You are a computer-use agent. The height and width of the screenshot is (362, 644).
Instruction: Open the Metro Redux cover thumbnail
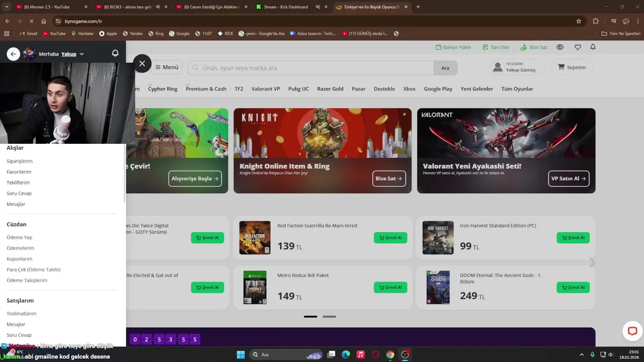[255, 288]
